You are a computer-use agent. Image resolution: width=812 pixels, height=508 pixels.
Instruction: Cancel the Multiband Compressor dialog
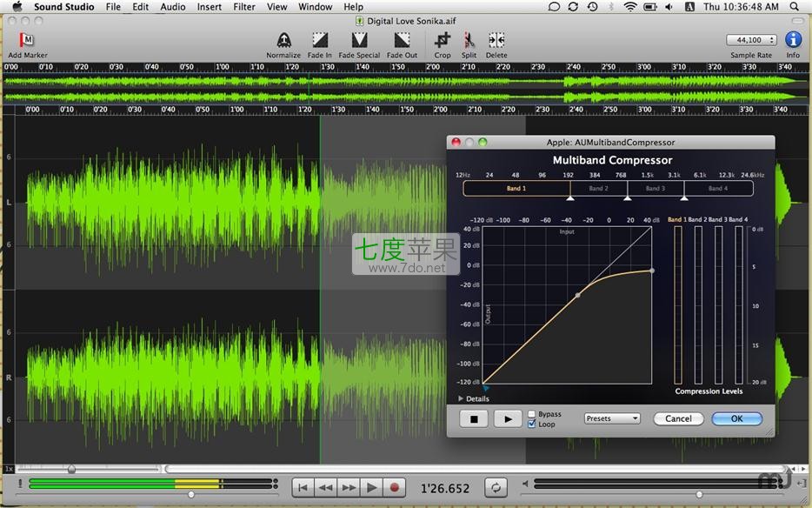[x=678, y=418]
